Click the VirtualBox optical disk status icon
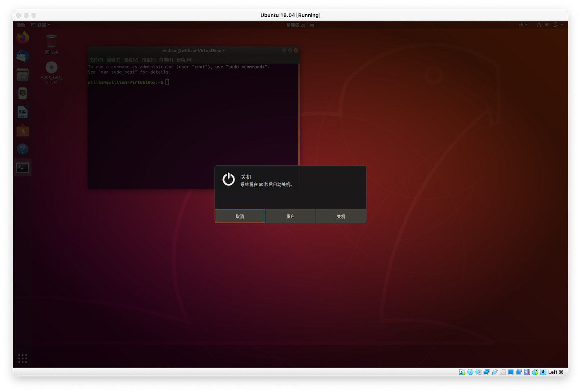Screen dimensions: 581x392 pyautogui.click(x=470, y=372)
